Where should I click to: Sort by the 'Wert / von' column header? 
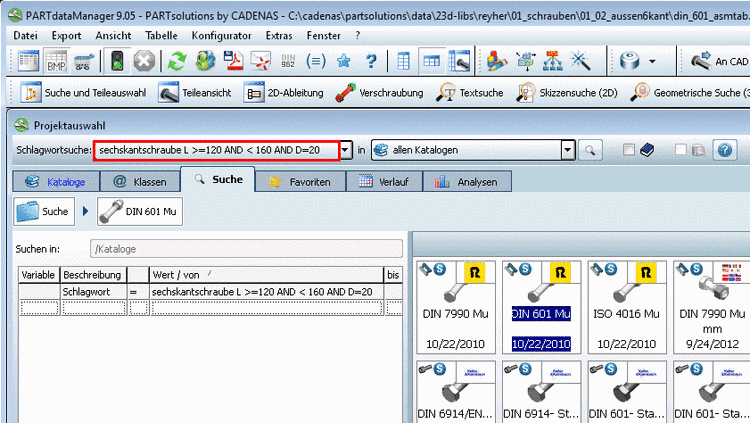[x=266, y=275]
